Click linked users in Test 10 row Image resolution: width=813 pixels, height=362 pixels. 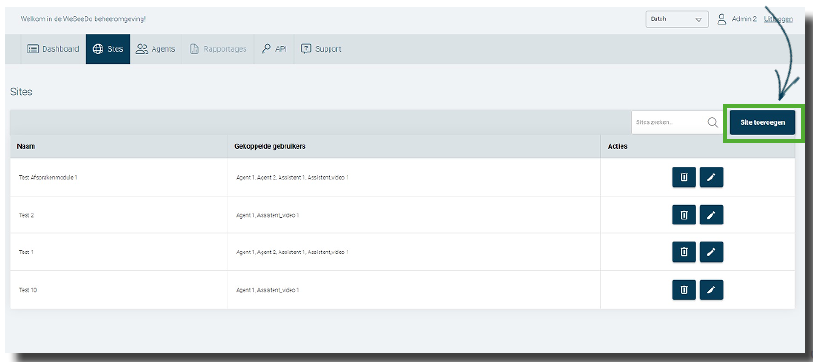[267, 290]
